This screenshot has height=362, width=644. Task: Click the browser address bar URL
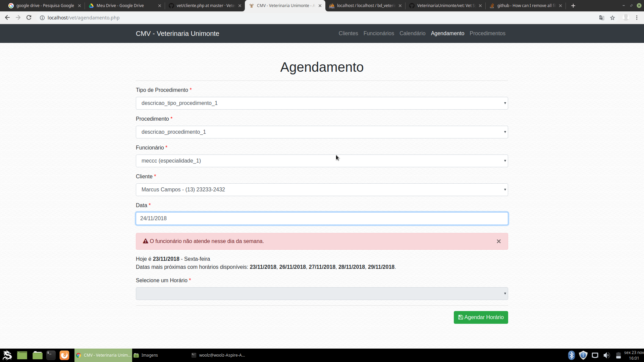coord(84,18)
